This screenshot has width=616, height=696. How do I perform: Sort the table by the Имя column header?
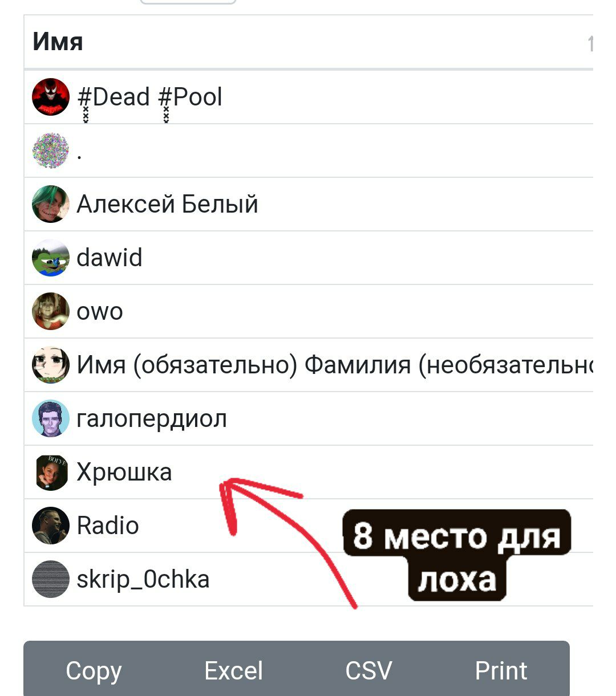308,42
